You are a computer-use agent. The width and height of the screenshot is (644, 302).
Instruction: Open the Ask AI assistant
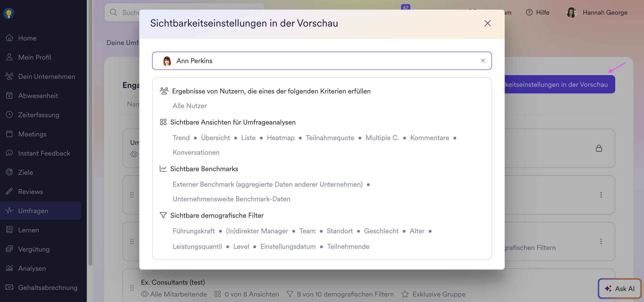(x=620, y=289)
